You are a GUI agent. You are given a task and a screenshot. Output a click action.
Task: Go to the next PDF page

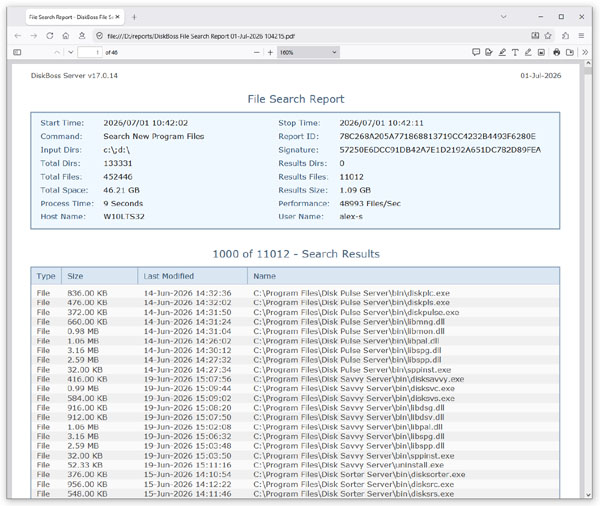point(70,52)
